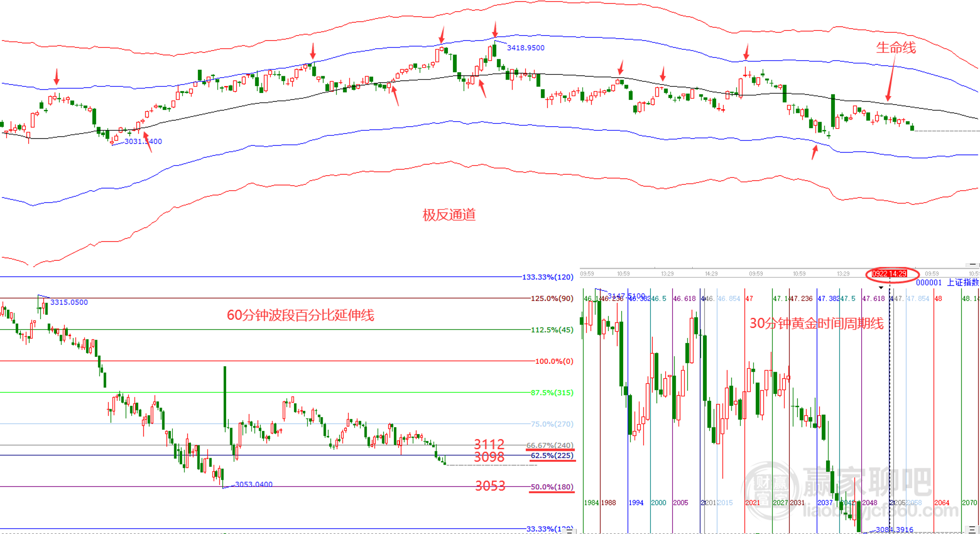Screen dimensions: 980x534
Task: Click the 47.5 cycle label
Action: (x=848, y=299)
